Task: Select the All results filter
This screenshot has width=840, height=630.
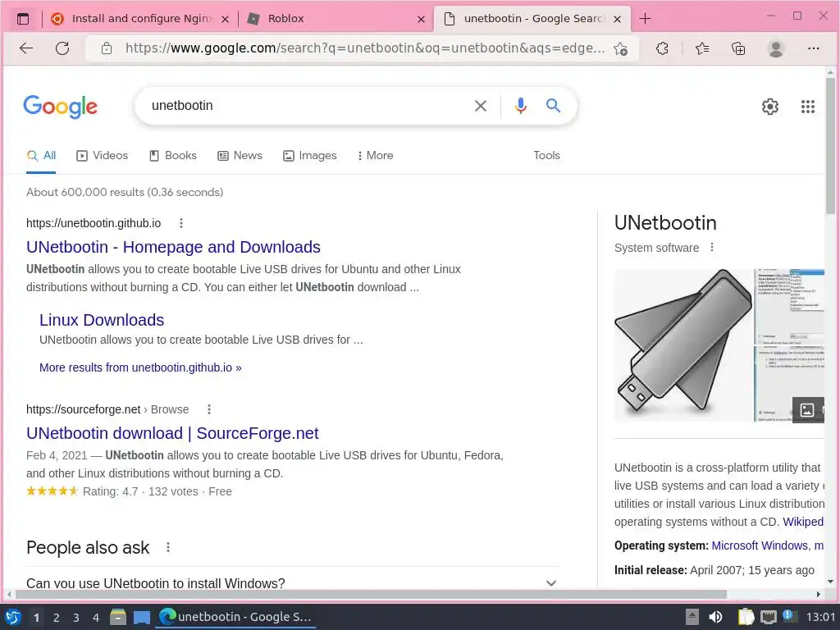Action: 41,155
